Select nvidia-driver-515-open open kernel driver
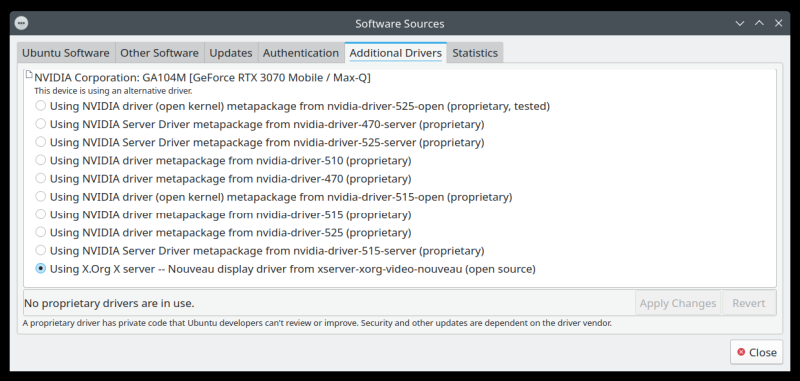Image resolution: width=800 pixels, height=381 pixels. tap(273, 196)
